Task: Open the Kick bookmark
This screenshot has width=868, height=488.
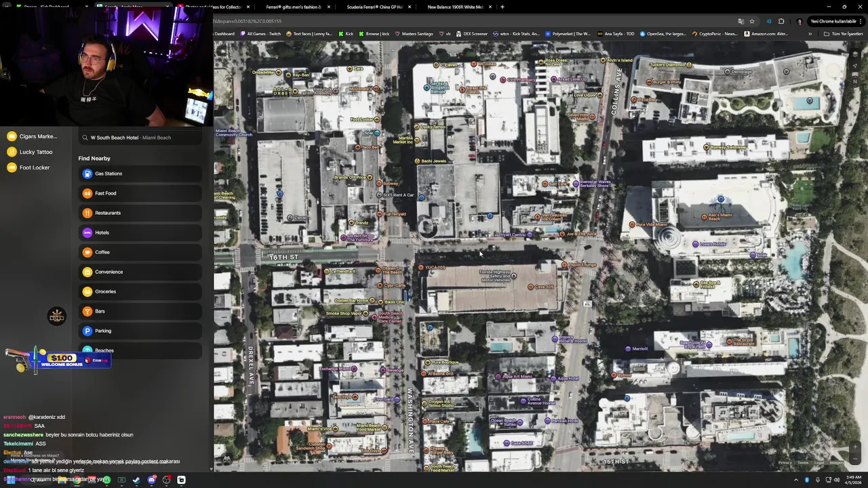Action: [347, 34]
